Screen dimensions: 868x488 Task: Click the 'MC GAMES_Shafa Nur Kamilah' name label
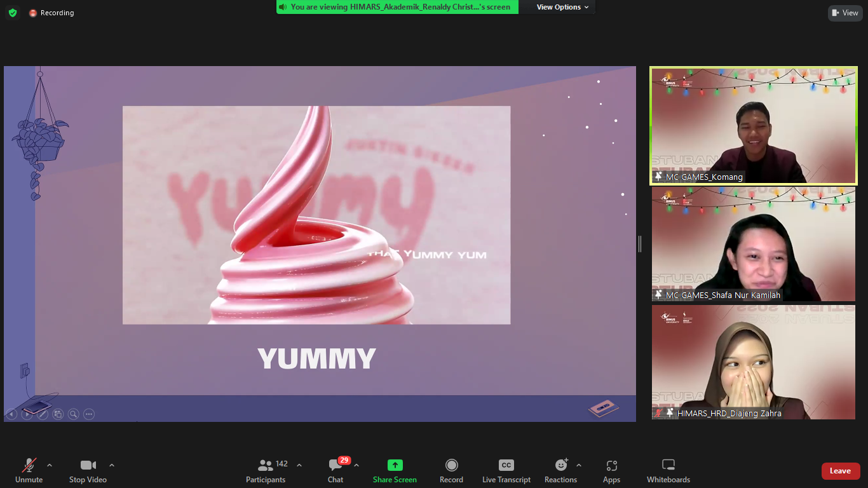pos(722,295)
